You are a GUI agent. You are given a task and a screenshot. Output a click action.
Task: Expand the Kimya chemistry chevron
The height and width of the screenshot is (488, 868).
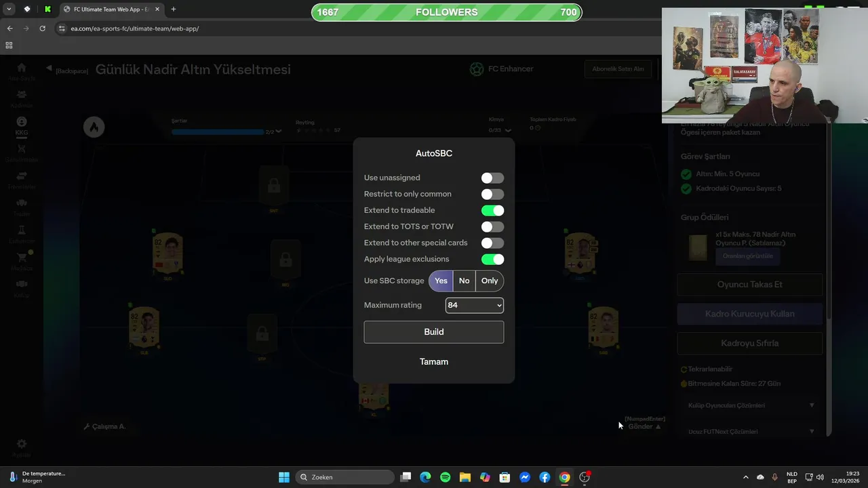click(508, 130)
